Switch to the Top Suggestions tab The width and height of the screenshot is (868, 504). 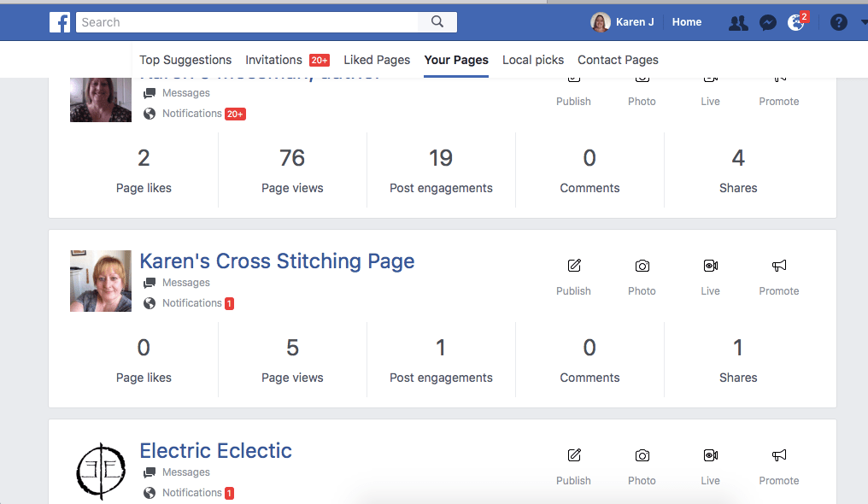[185, 60]
